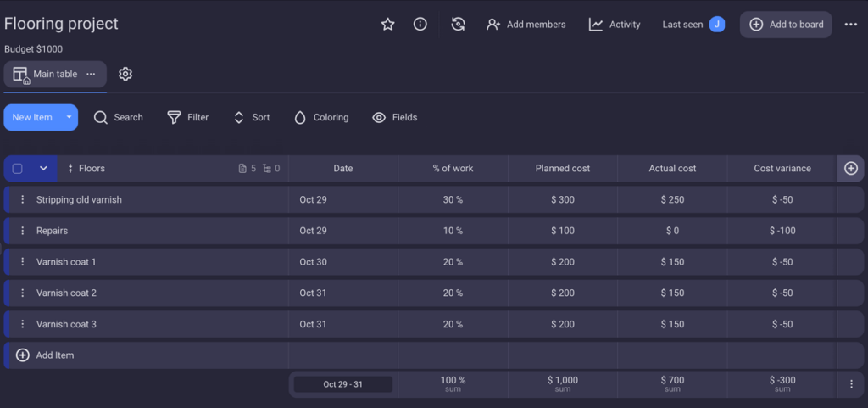Click the % of work column header

pyautogui.click(x=453, y=168)
